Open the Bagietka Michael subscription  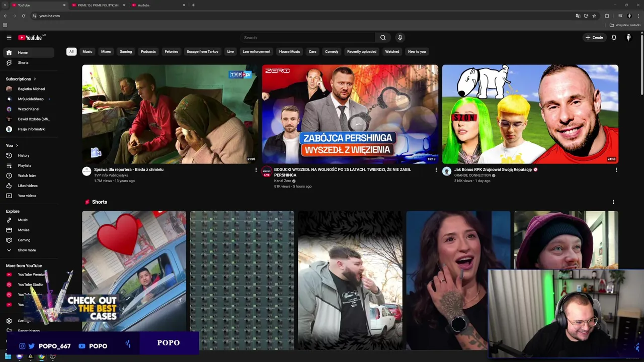point(29,89)
